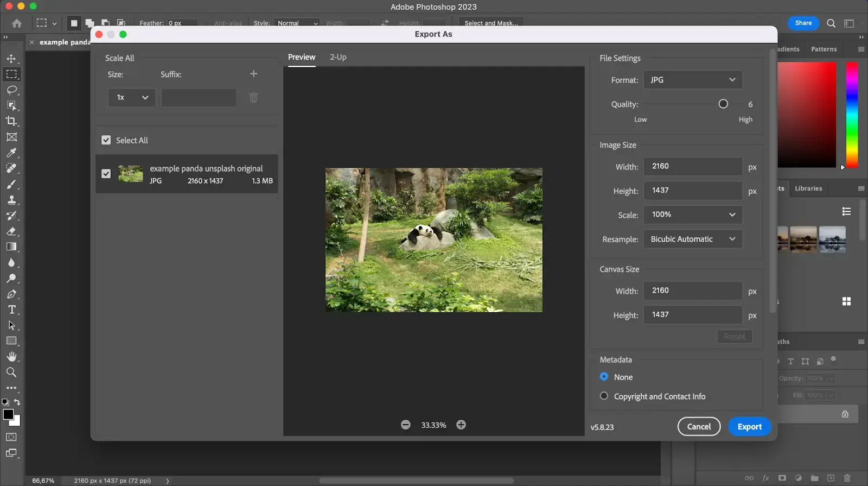The image size is (868, 486).
Task: Click the Suffix input field
Action: (199, 98)
